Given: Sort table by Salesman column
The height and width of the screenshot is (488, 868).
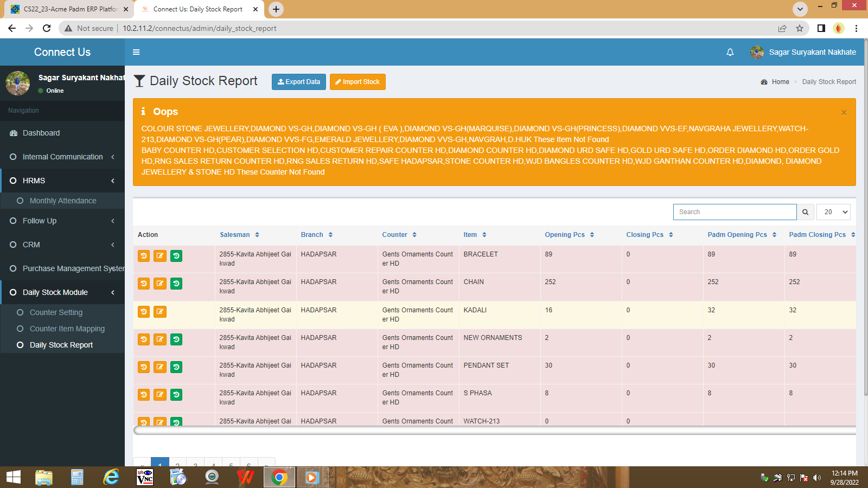Looking at the screenshot, I should [239, 235].
